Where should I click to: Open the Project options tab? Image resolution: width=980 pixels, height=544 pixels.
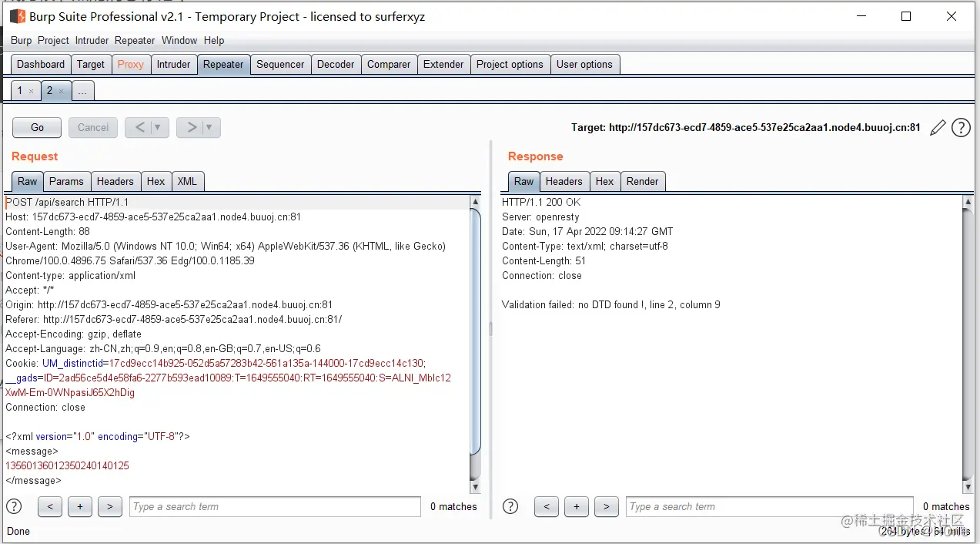510,64
